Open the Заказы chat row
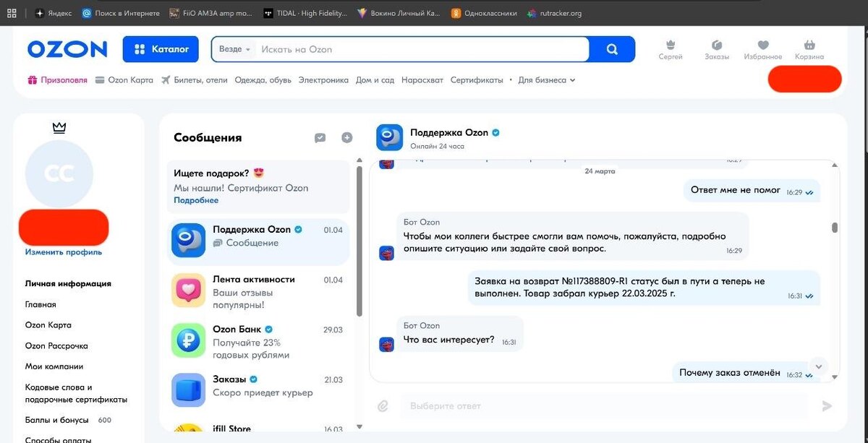 click(258, 390)
